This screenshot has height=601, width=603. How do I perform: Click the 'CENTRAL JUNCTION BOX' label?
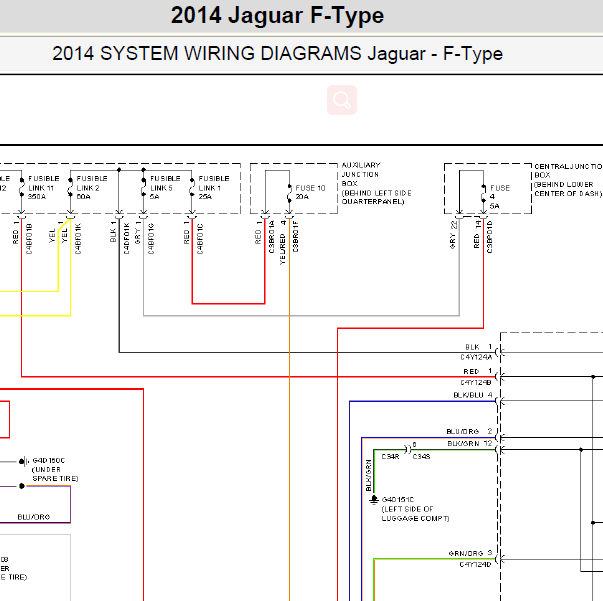pos(568,180)
